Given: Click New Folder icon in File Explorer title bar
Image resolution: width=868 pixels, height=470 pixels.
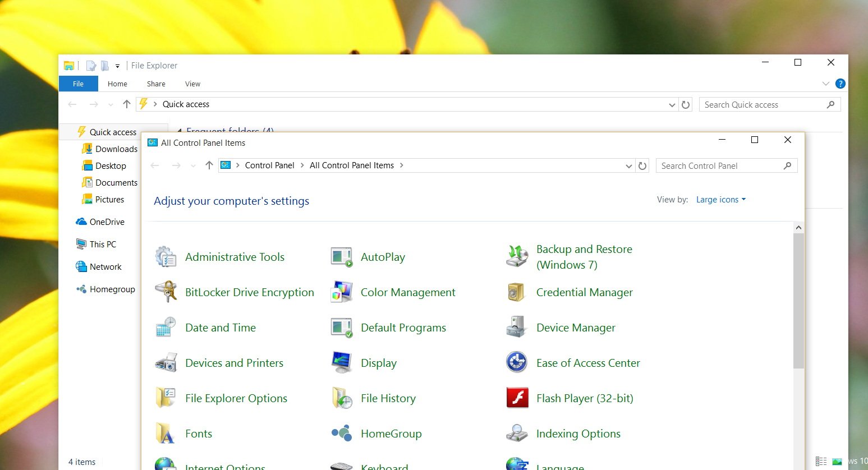Looking at the screenshot, I should tap(105, 66).
